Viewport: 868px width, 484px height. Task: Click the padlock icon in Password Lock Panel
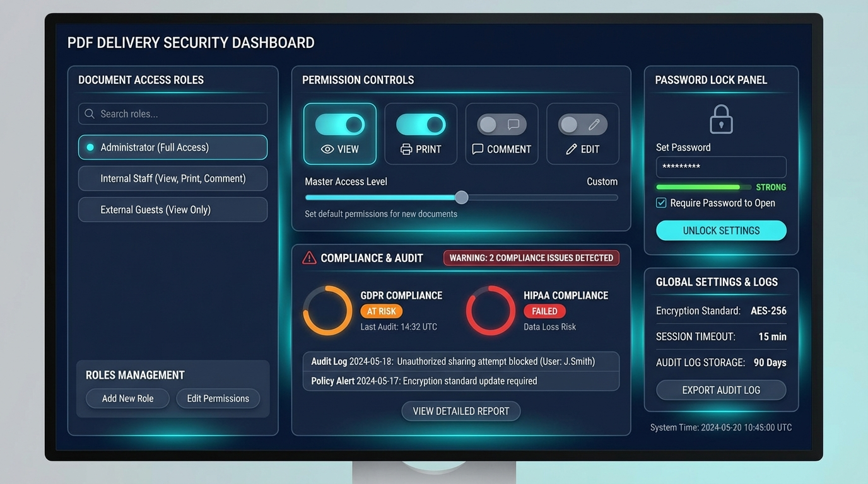point(720,118)
